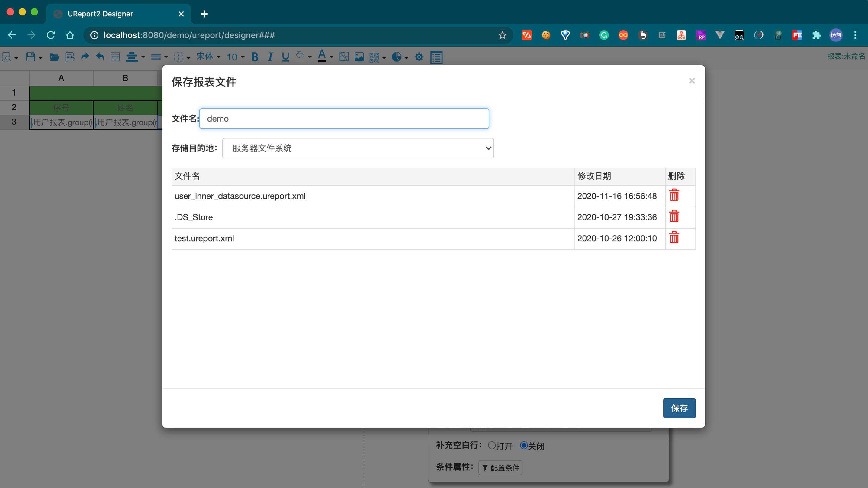Delete user_inner_datasource.ureport.xml with trash icon

[674, 195]
